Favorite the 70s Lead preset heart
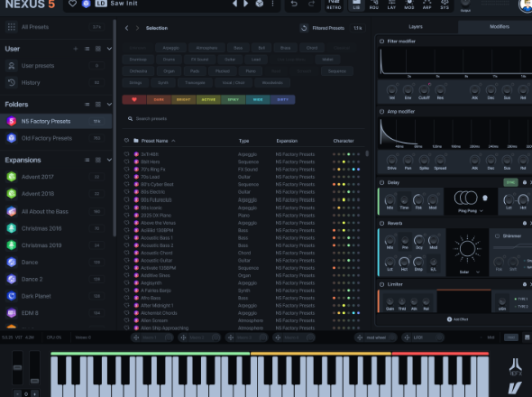The width and height of the screenshot is (532, 397). click(126, 177)
